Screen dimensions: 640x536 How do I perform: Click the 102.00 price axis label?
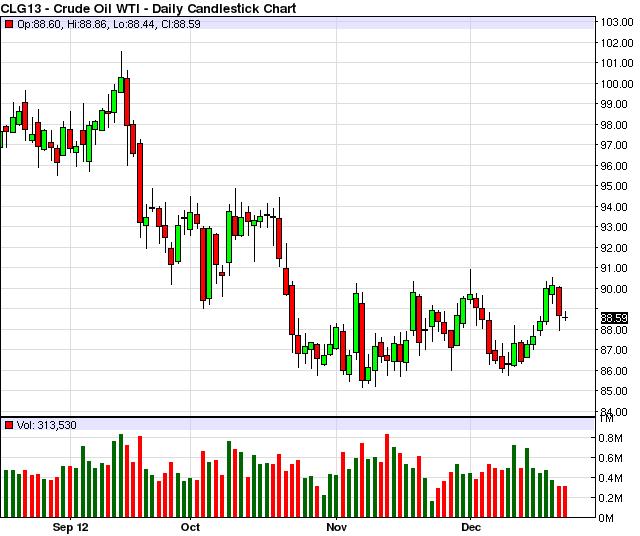pos(617,43)
